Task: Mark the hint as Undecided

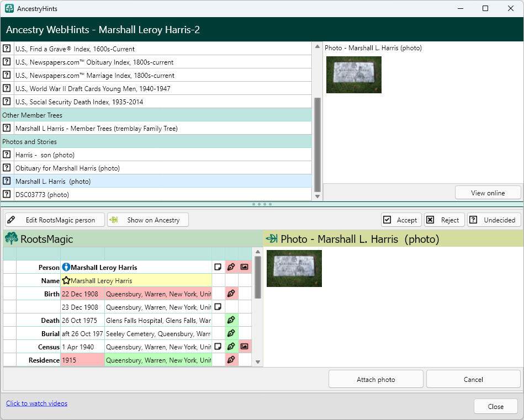Action: click(494, 220)
